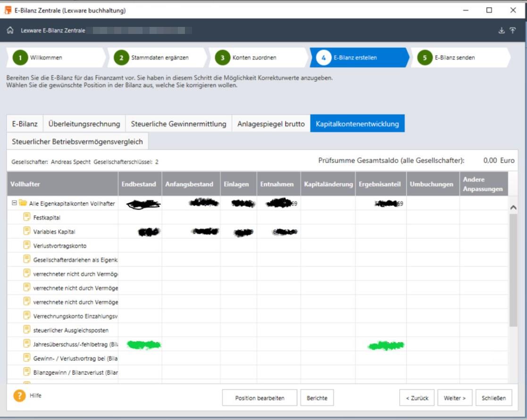Go to step 3 Konten zuordnen
This screenshot has height=420, width=527.
pyautogui.click(x=258, y=58)
